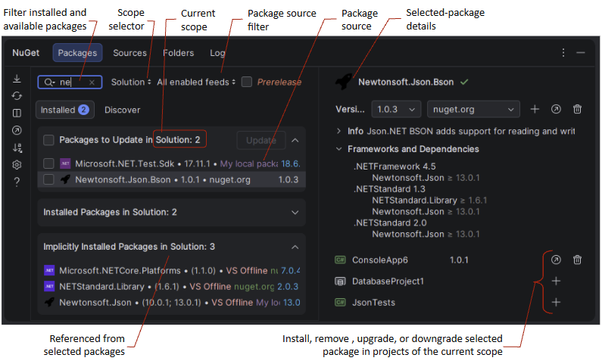Click the .NETStandard 2.0 framework entry
602x364 pixels.
tap(390, 222)
